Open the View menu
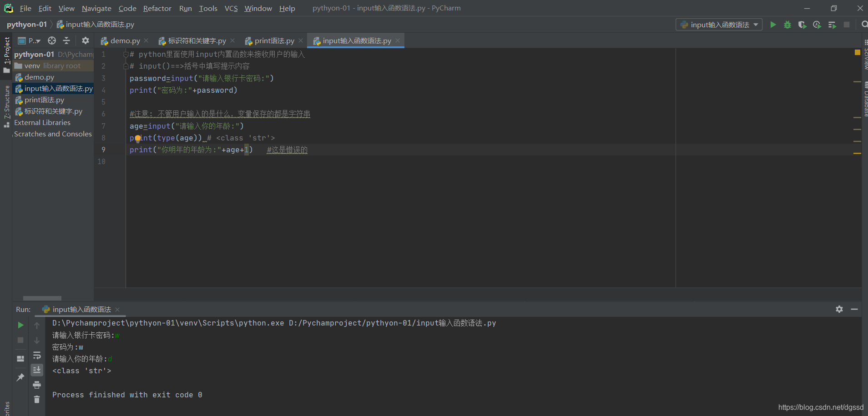The width and height of the screenshot is (868, 416). pyautogui.click(x=66, y=8)
